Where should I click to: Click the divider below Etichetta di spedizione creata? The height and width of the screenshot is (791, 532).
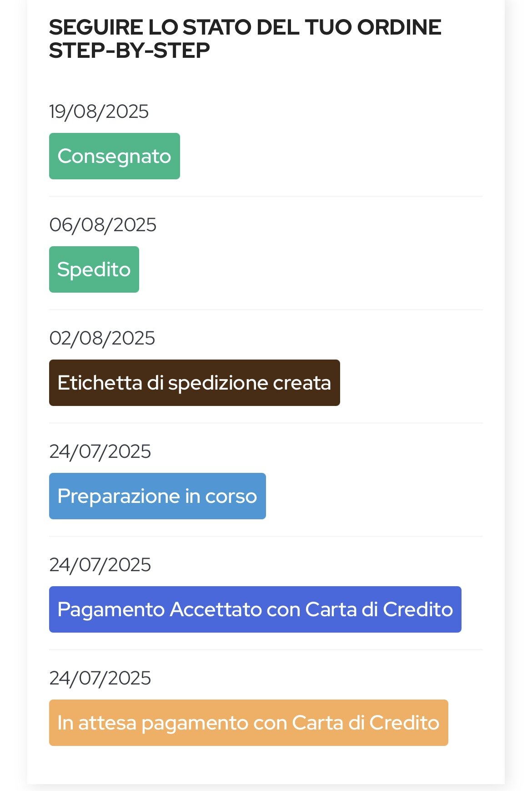click(266, 423)
